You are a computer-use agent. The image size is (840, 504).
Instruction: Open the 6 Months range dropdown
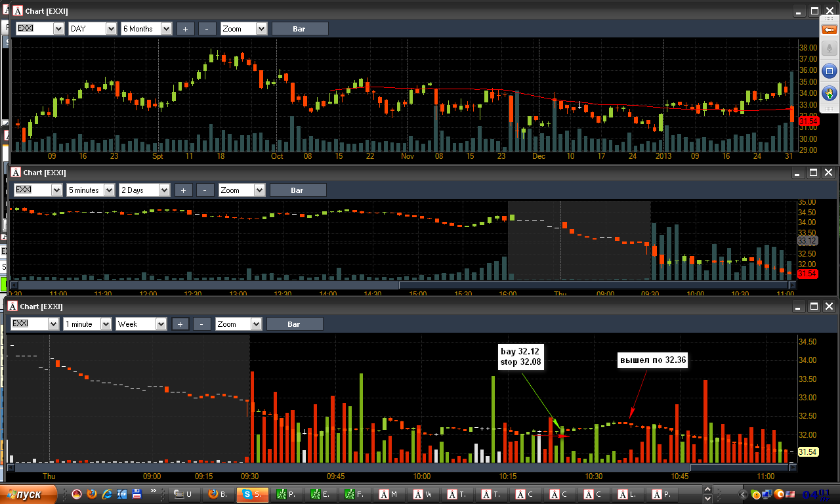pos(146,29)
